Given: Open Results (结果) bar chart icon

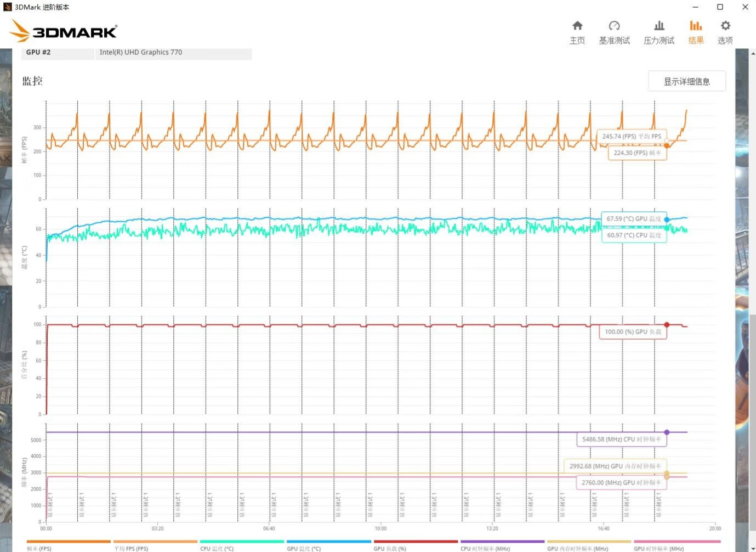Looking at the screenshot, I should point(696,26).
